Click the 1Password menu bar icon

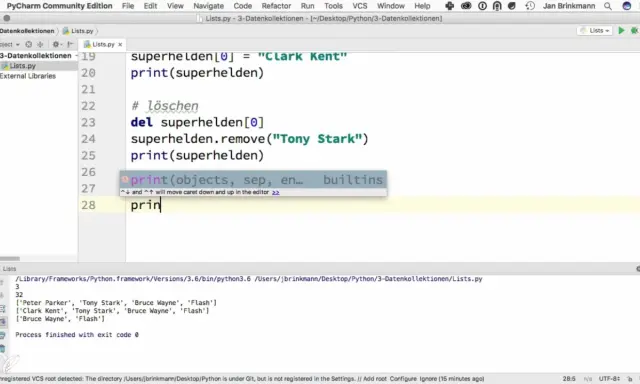coord(482,6)
